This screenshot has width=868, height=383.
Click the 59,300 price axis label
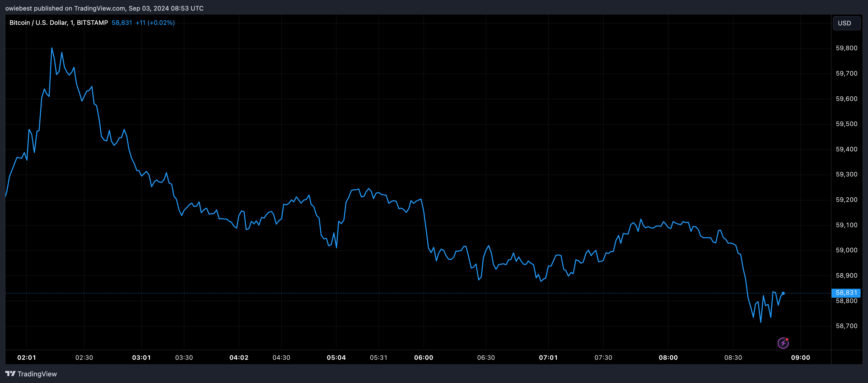coord(846,175)
